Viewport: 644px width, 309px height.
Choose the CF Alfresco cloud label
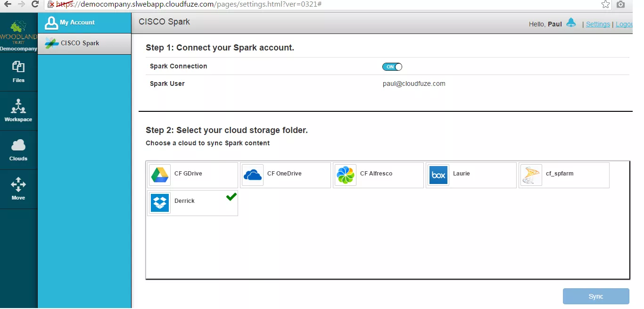pyautogui.click(x=376, y=174)
